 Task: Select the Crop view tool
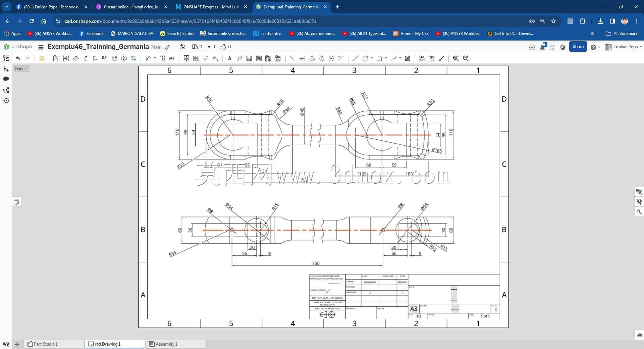[x=133, y=58]
